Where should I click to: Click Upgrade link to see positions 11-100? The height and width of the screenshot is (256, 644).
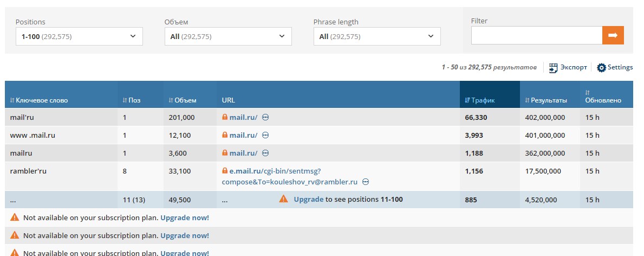[x=309, y=199]
